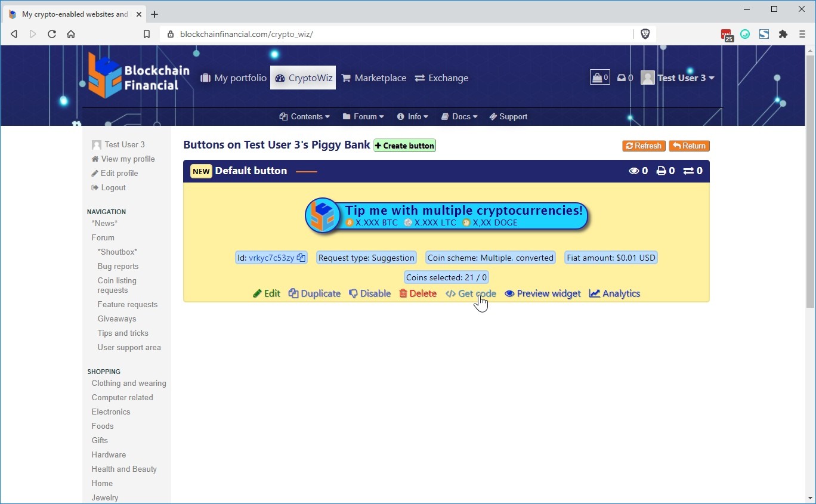
Task: Open the browser extensions puzzle icon
Action: [x=783, y=34]
